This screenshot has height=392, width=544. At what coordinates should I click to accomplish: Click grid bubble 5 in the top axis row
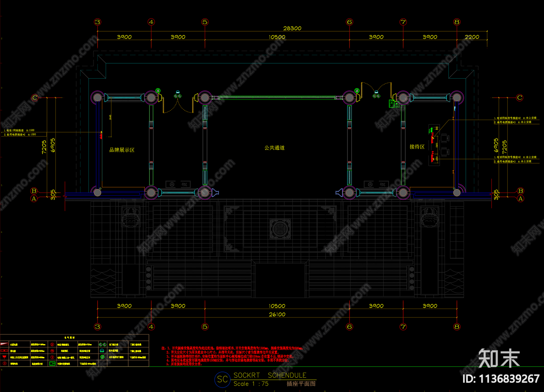205,22
